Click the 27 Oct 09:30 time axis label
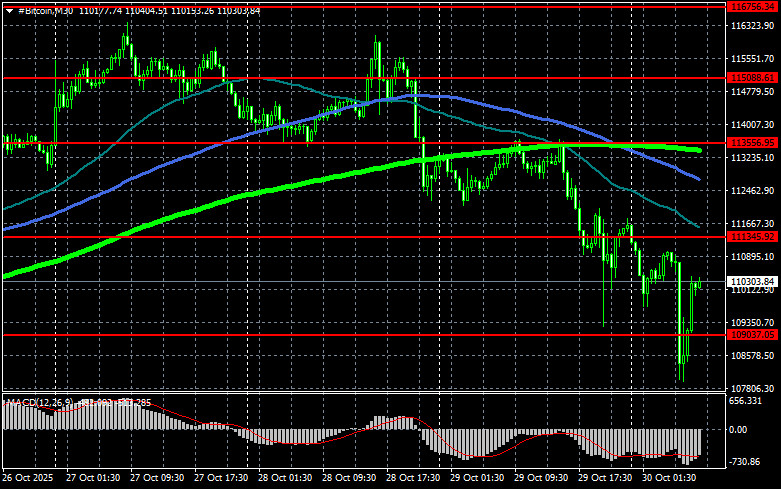Viewport: 781px width, 489px height. click(157, 478)
